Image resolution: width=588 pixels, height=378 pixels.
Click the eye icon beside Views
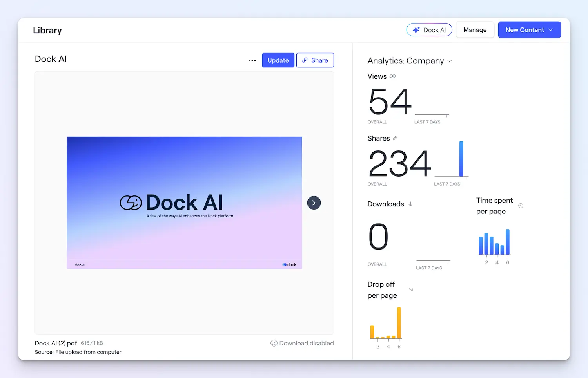392,76
